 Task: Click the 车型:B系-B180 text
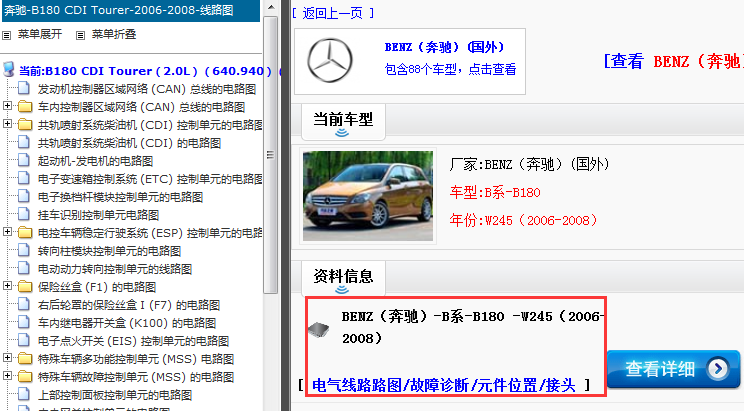coord(495,193)
